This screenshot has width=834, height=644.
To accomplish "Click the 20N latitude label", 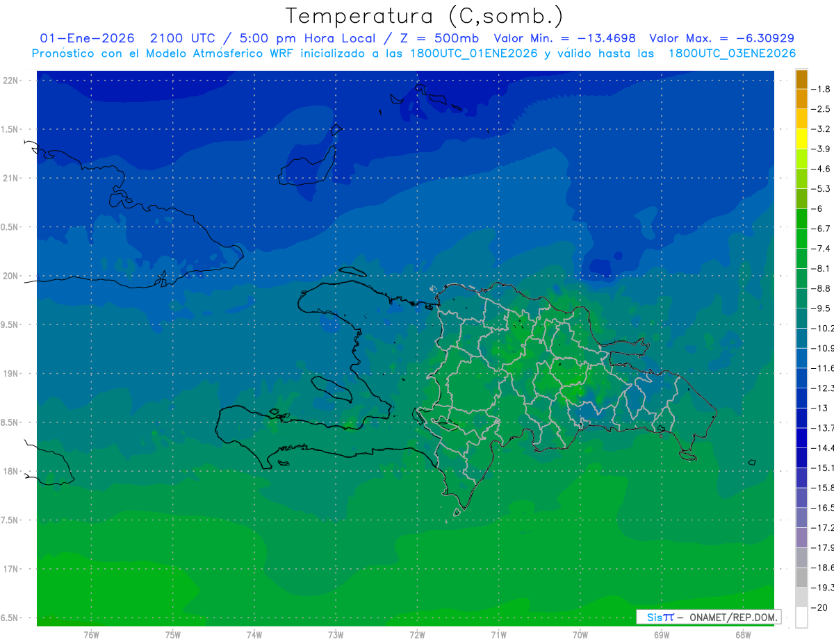I will point(11,276).
